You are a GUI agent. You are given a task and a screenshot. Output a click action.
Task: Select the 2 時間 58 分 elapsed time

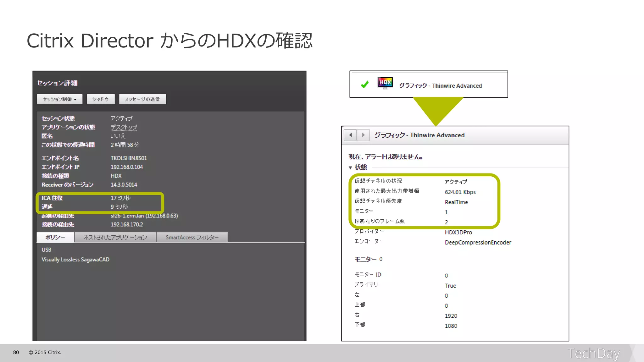(125, 145)
